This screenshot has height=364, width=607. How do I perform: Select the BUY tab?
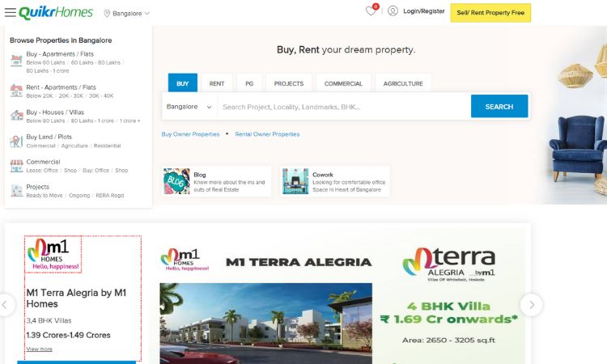click(x=183, y=83)
